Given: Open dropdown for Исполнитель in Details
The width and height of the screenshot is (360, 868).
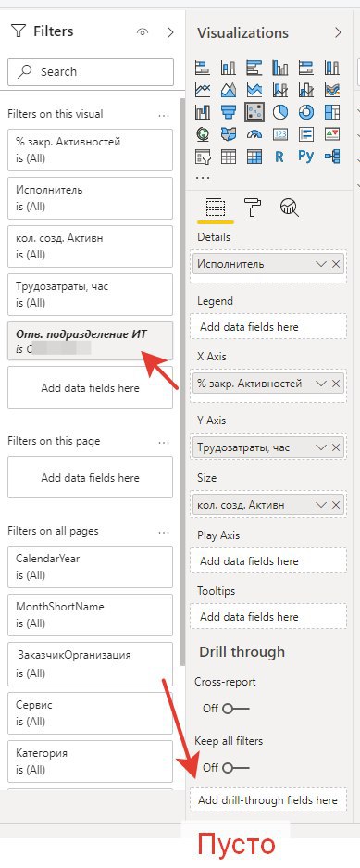Looking at the screenshot, I should click(x=321, y=264).
